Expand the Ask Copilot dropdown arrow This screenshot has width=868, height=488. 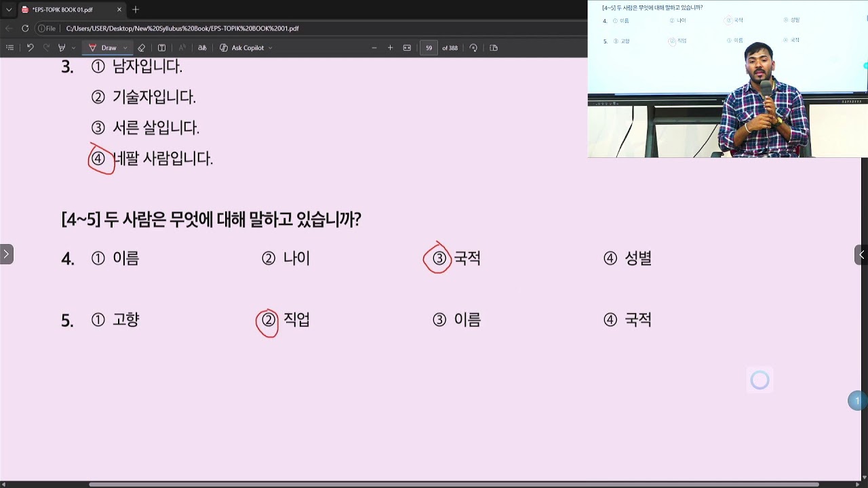tap(271, 48)
